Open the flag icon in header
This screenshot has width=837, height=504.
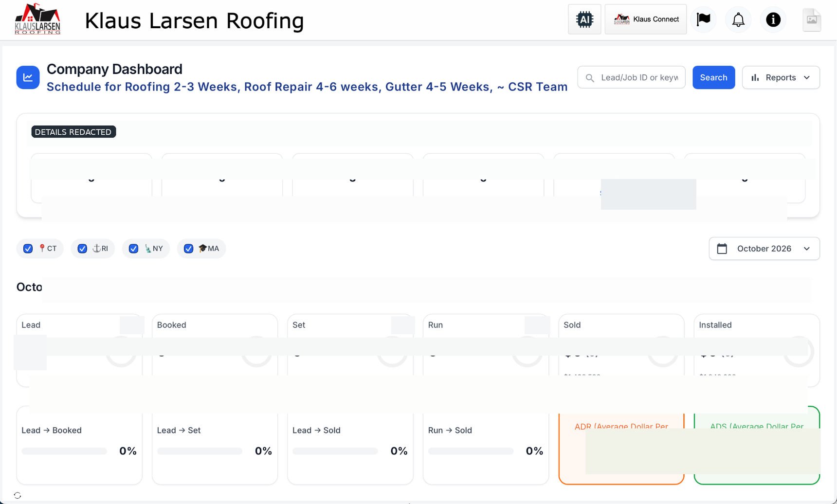tap(703, 19)
